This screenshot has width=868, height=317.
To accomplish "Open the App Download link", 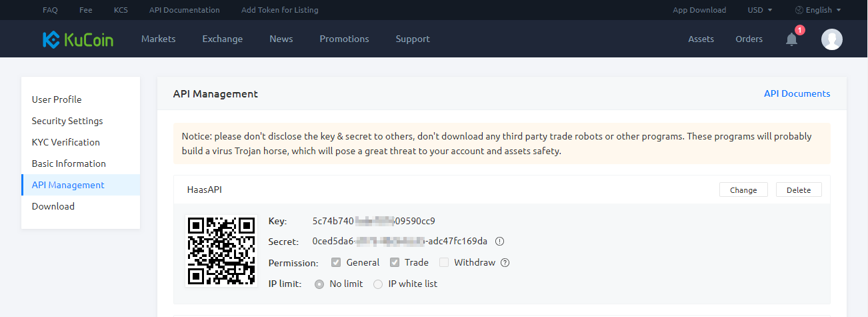I will tap(699, 10).
